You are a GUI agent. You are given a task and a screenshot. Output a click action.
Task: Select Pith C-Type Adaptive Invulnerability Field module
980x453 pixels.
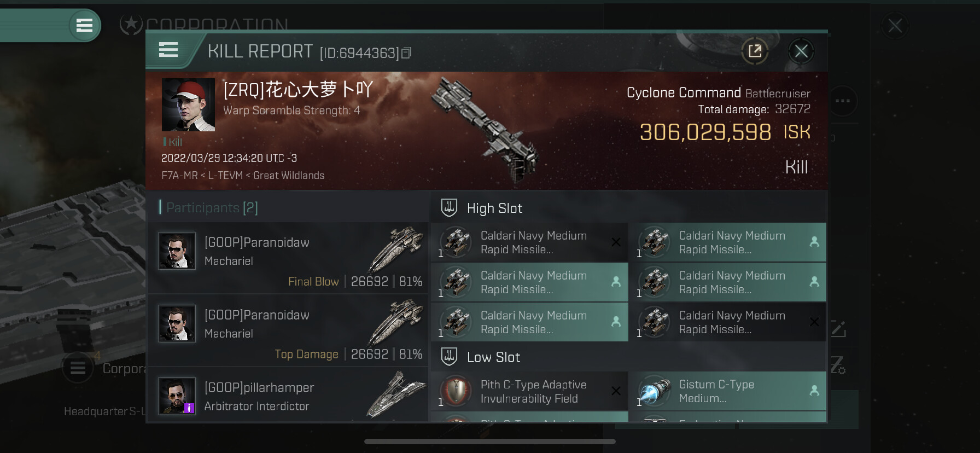pos(529,392)
